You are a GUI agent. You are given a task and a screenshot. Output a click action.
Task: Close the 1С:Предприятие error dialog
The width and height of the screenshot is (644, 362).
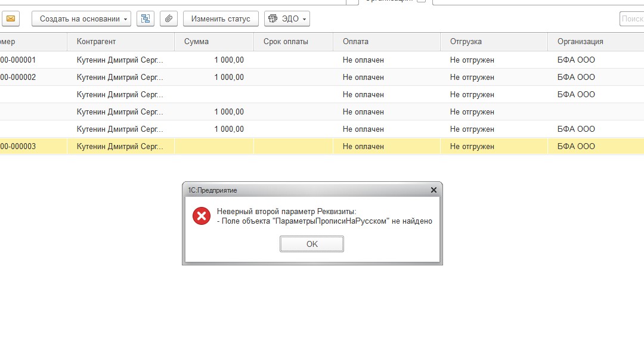[434, 190]
